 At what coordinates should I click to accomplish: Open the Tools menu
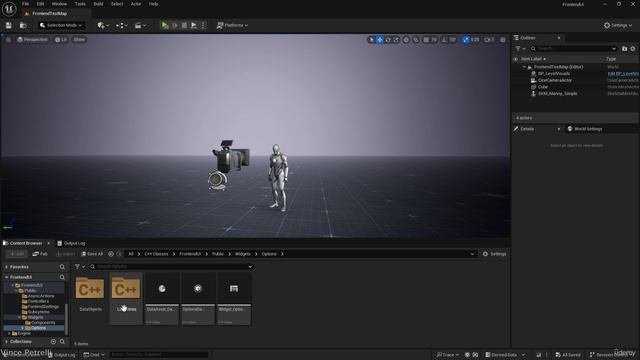(x=80, y=4)
